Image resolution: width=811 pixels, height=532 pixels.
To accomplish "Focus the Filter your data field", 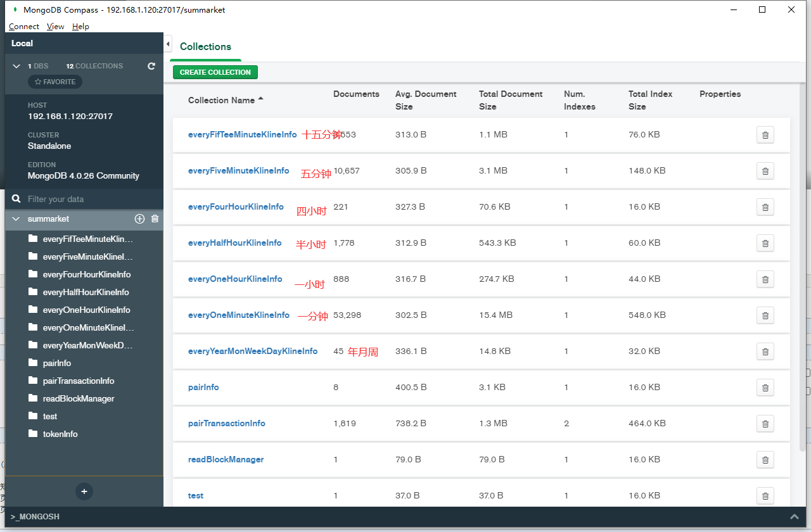I will [84, 199].
